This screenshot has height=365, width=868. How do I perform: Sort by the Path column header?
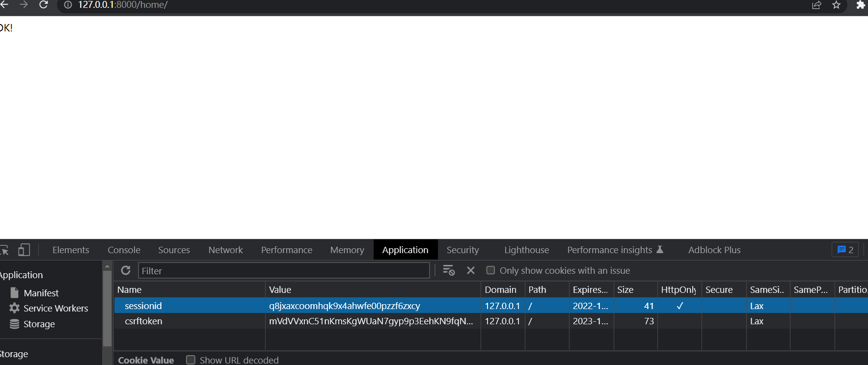tap(547, 289)
